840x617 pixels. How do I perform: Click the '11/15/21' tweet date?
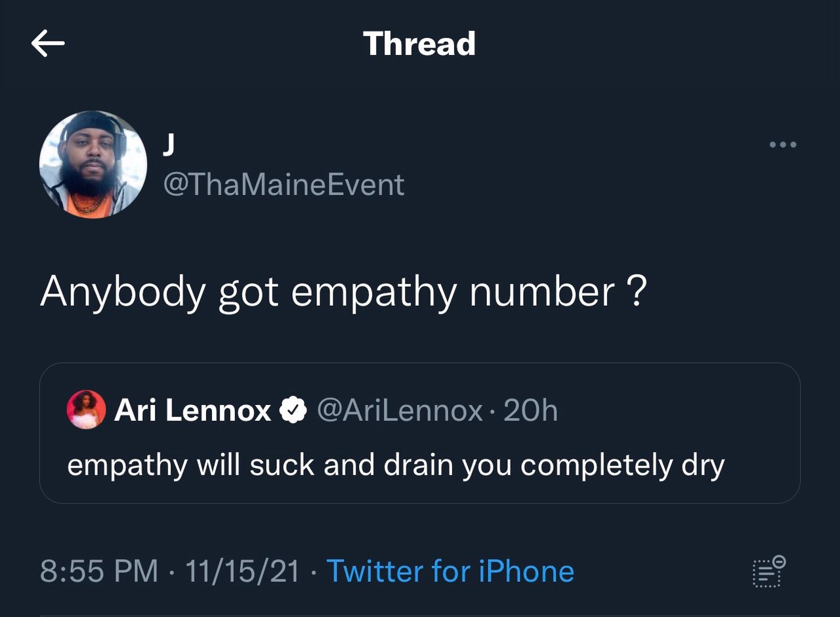(x=242, y=571)
